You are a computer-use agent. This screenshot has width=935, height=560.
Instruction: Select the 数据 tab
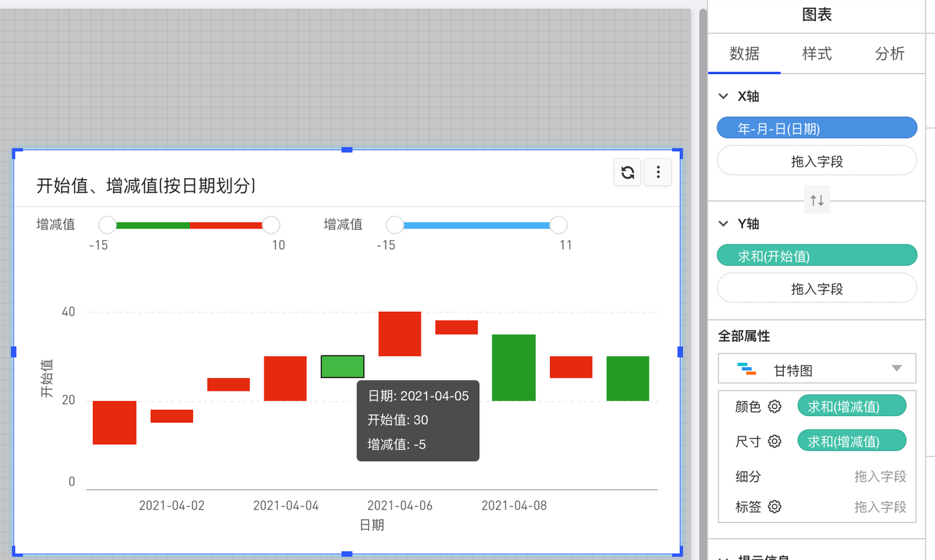pos(744,53)
